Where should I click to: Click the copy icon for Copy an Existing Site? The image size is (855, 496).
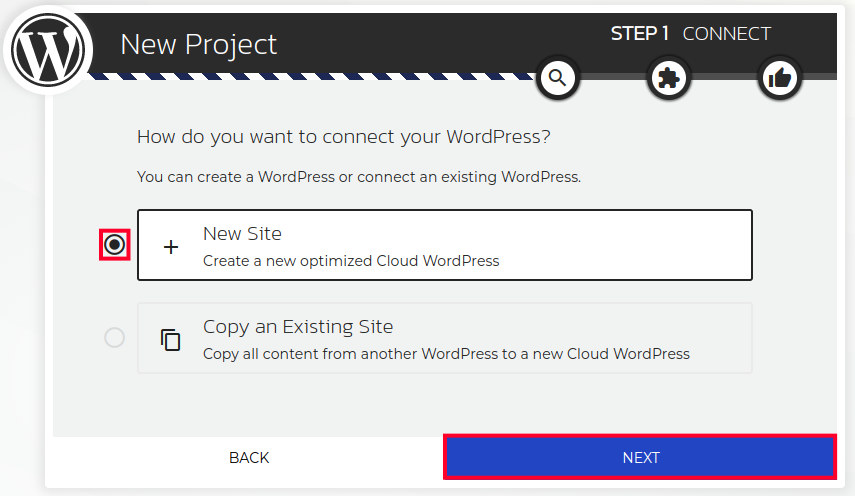tap(171, 339)
